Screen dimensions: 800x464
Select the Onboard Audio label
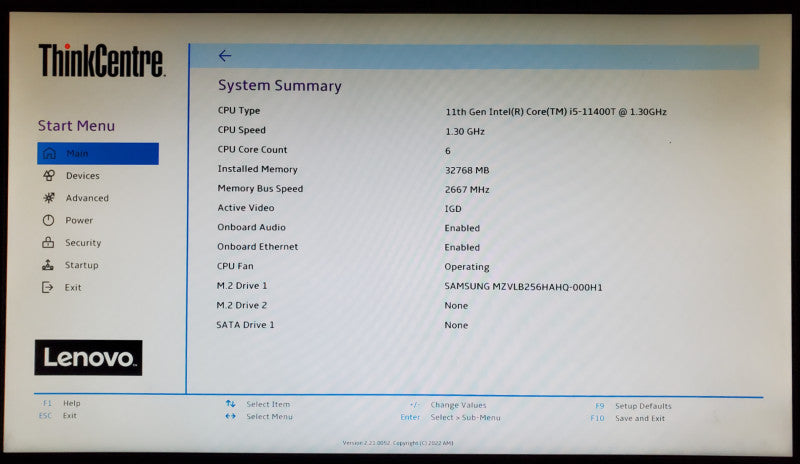(252, 227)
